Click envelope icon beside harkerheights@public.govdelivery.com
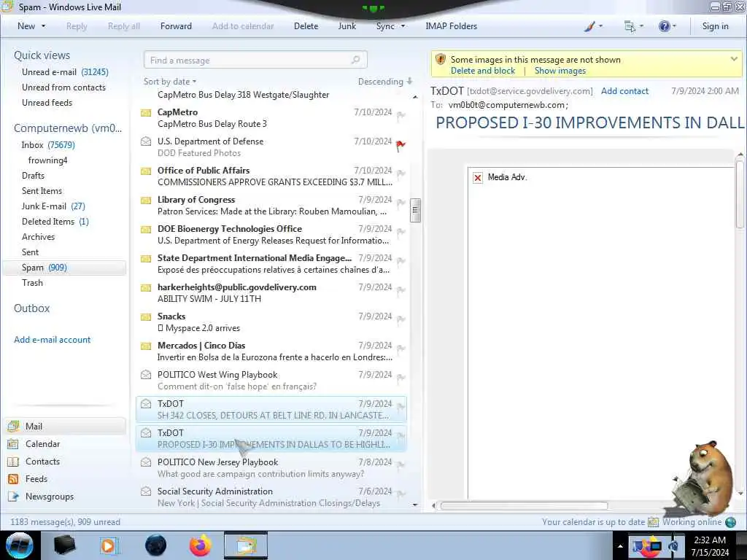This screenshot has width=747, height=560. point(146,287)
